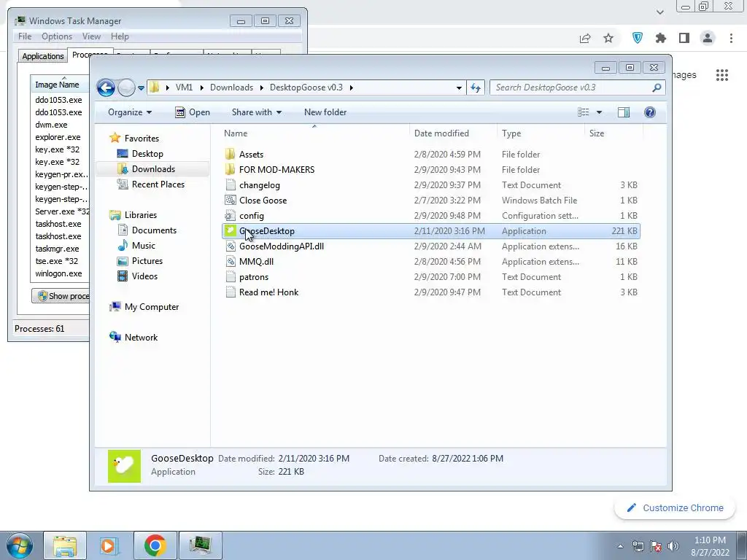Image resolution: width=747 pixels, height=560 pixels.
Task: Select the GooseModdingAPI.dll file icon
Action: (x=231, y=246)
